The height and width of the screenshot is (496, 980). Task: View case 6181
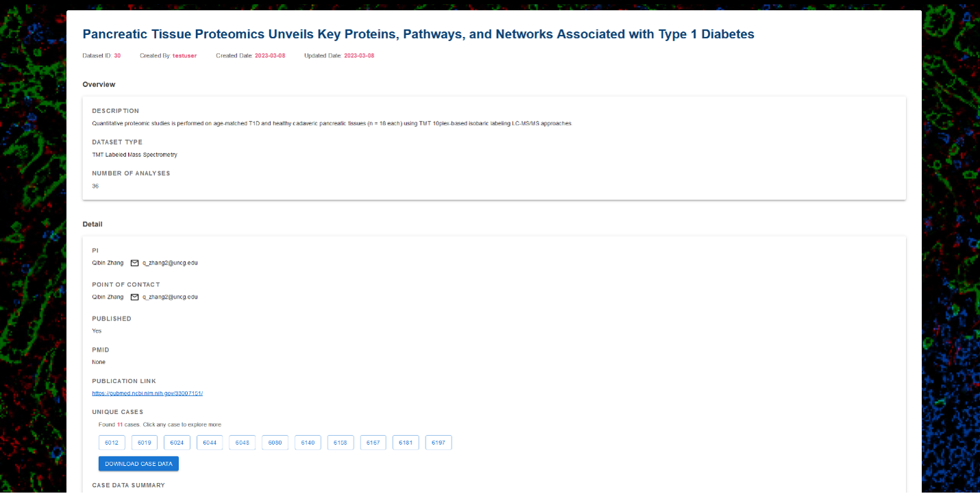406,443
